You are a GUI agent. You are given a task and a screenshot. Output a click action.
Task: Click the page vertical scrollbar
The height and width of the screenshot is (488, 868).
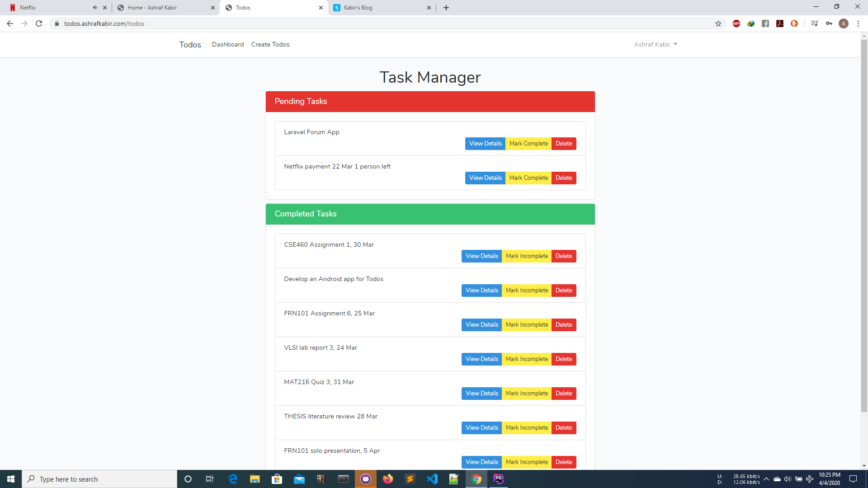(x=864, y=226)
